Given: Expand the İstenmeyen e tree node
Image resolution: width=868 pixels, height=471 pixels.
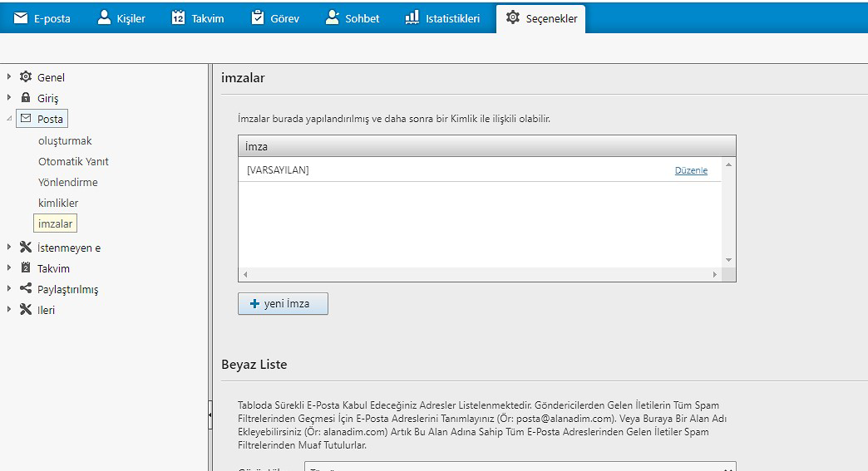Looking at the screenshot, I should (9, 247).
